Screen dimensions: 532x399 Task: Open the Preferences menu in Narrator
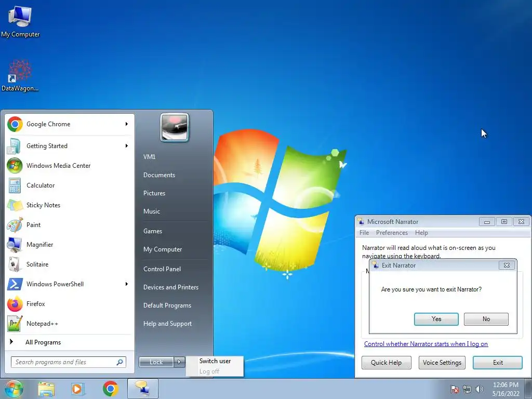[392, 233]
